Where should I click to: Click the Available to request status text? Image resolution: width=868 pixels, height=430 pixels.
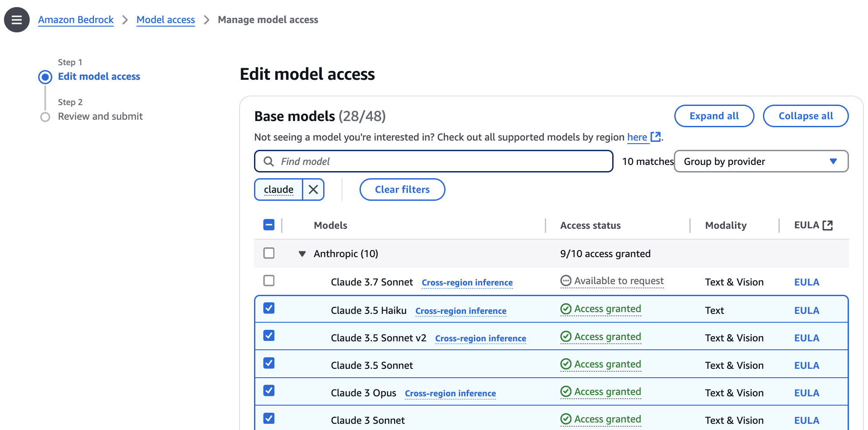click(619, 281)
